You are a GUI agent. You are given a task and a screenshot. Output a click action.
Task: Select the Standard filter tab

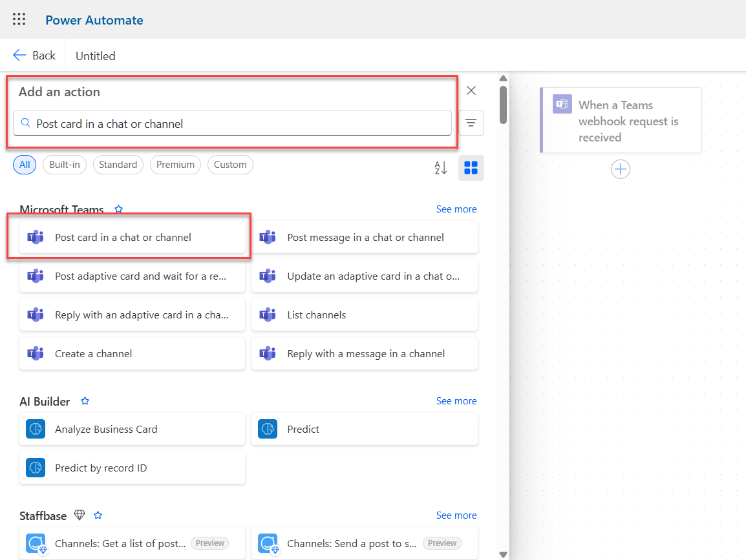pyautogui.click(x=118, y=165)
